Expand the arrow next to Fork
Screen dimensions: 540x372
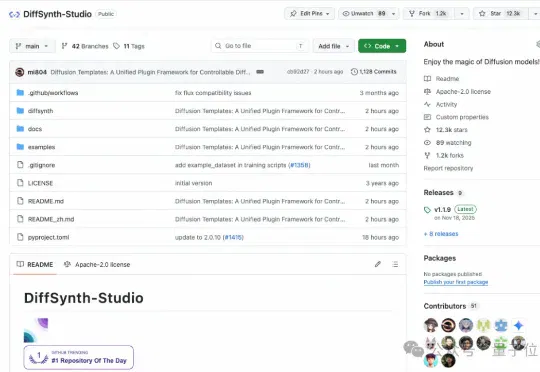click(462, 13)
